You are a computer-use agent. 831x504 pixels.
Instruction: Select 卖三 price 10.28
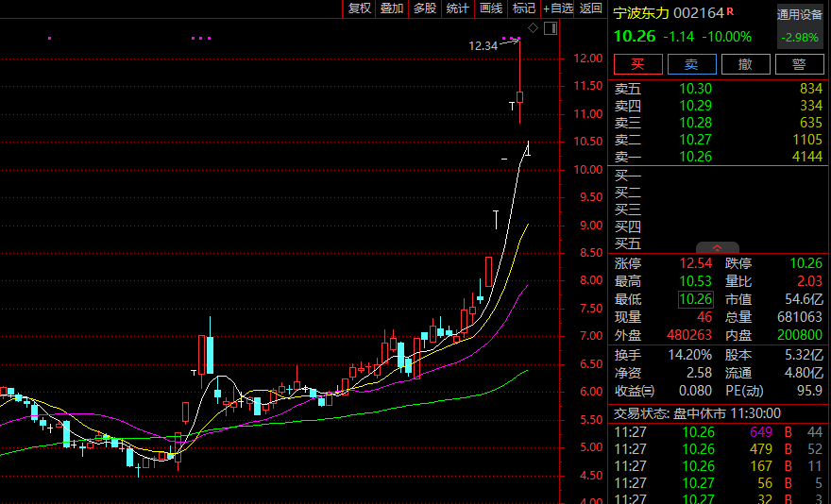click(695, 123)
